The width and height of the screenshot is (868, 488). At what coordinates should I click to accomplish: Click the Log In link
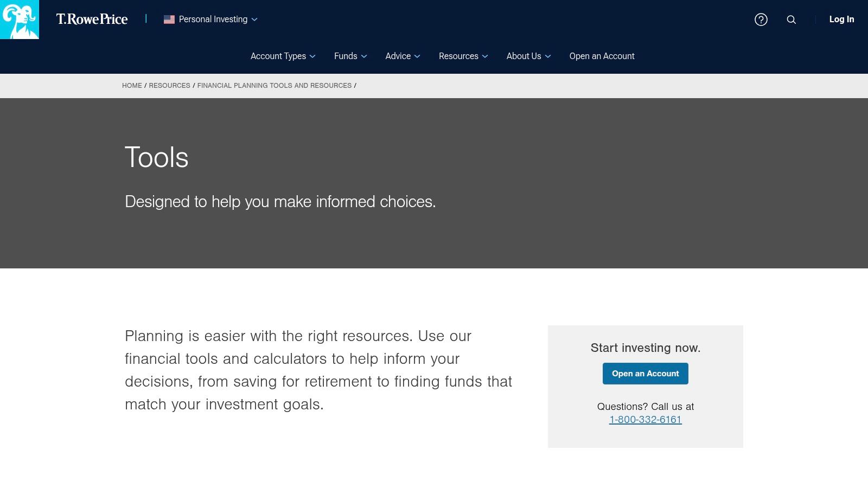pos(841,20)
